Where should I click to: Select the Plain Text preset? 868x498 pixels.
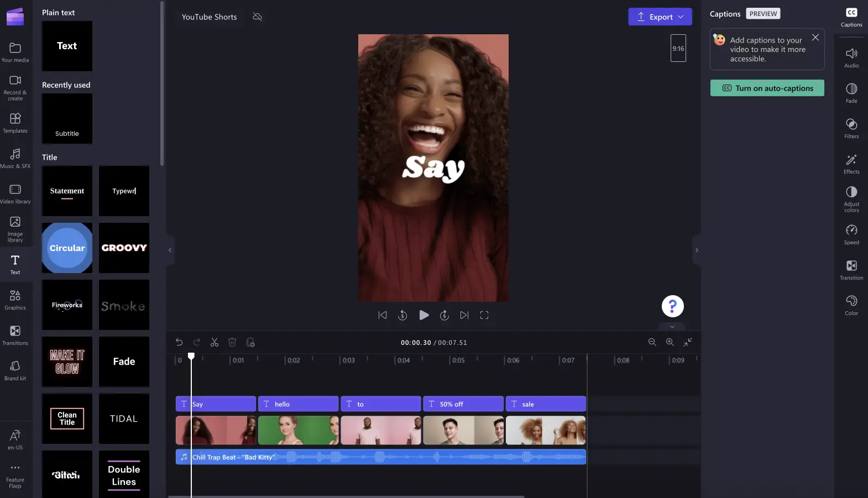(67, 46)
